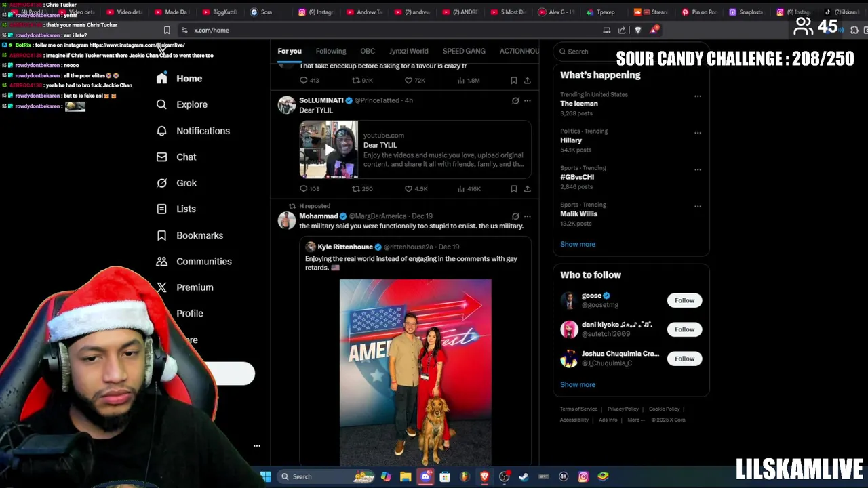Open Discord from the taskbar
Screen dimensions: 868x488
pyautogui.click(x=425, y=476)
